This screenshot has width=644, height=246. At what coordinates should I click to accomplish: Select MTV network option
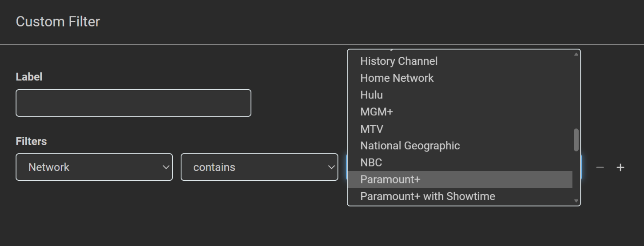372,129
